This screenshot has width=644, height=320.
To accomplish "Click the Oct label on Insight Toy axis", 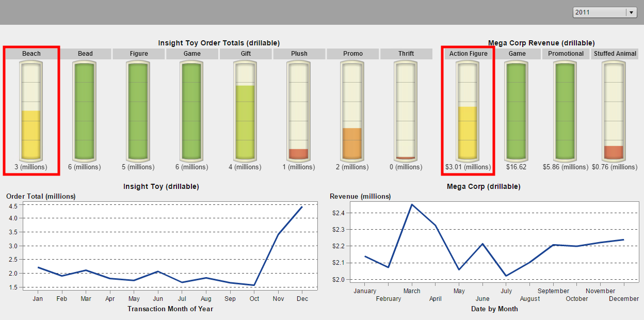I will pos(254,299).
